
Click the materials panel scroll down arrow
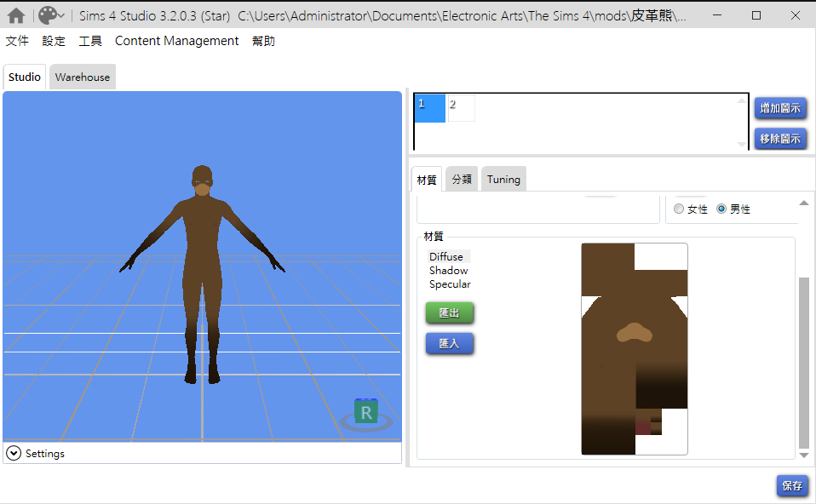(x=804, y=455)
